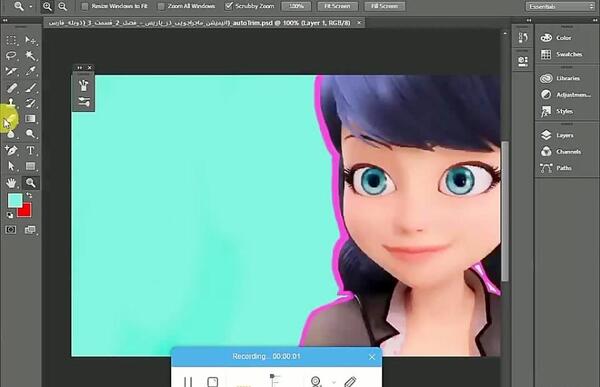Viewport: 600px width, 387px height.
Task: Open the collapsed History panel icon
Action: coord(523,37)
